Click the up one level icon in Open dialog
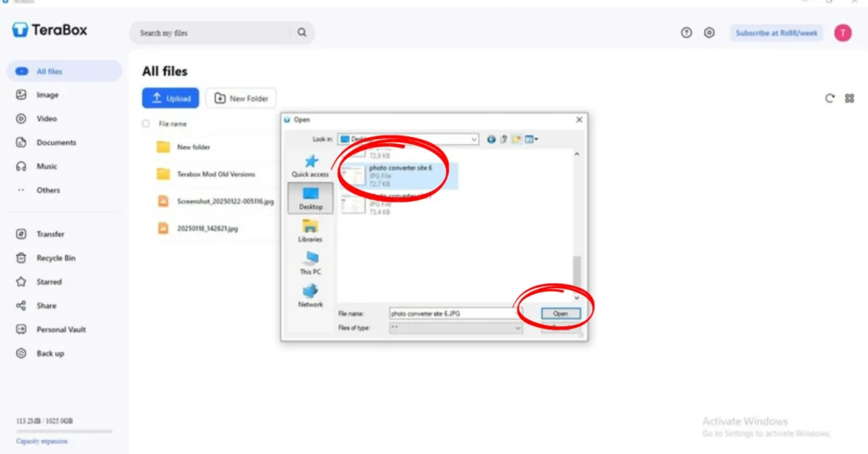868x454 pixels. pos(504,140)
